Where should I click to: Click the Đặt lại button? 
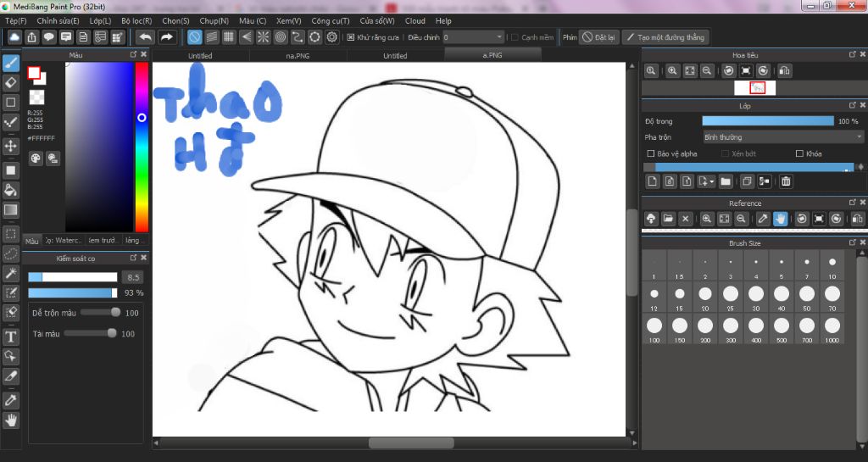click(x=599, y=37)
